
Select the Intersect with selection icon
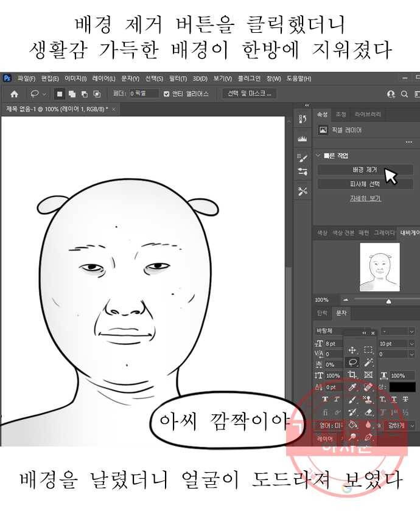[x=97, y=94]
